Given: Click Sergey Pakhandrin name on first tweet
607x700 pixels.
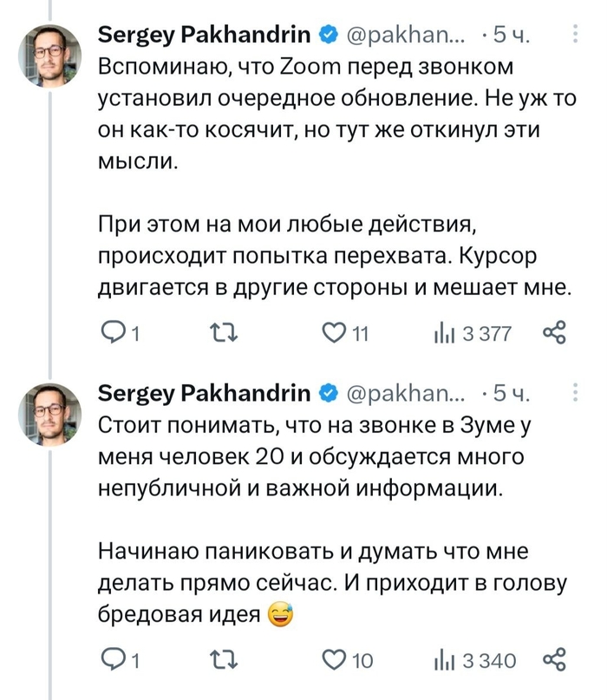Looking at the screenshot, I should pos(204,36).
